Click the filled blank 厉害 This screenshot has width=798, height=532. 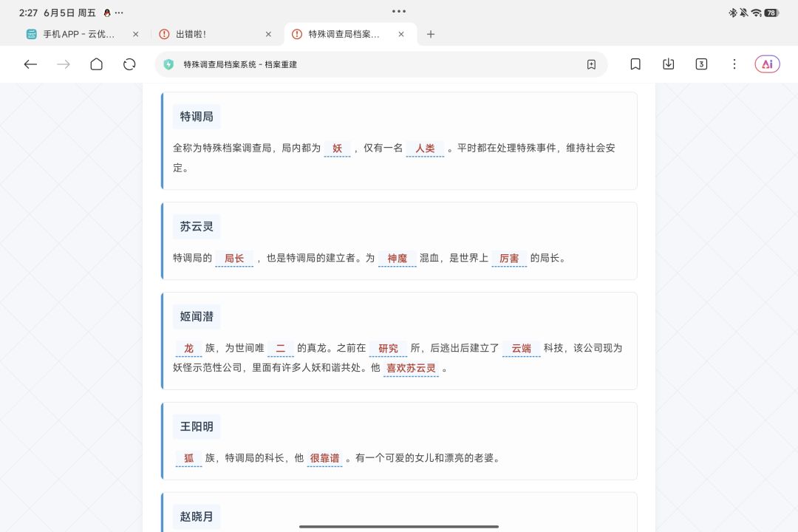point(509,258)
